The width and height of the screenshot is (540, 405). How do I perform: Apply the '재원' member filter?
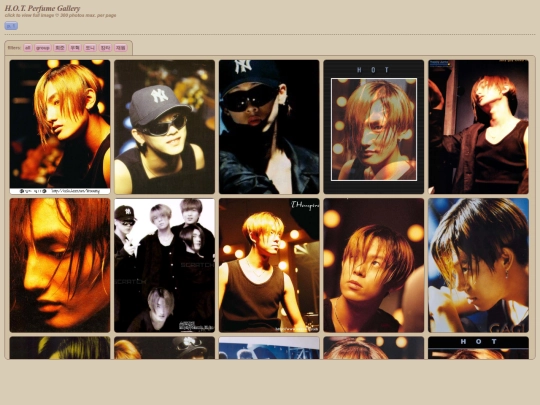click(x=121, y=48)
